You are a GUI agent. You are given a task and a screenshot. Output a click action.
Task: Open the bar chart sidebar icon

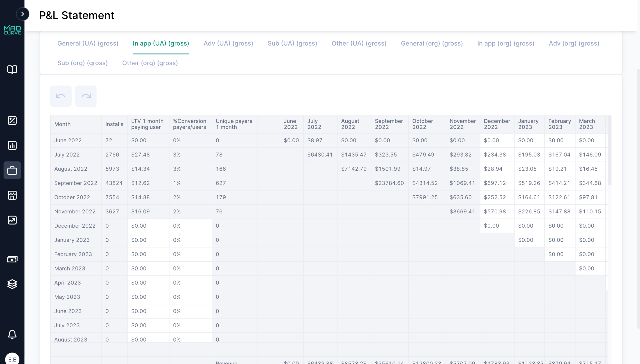(x=12, y=145)
